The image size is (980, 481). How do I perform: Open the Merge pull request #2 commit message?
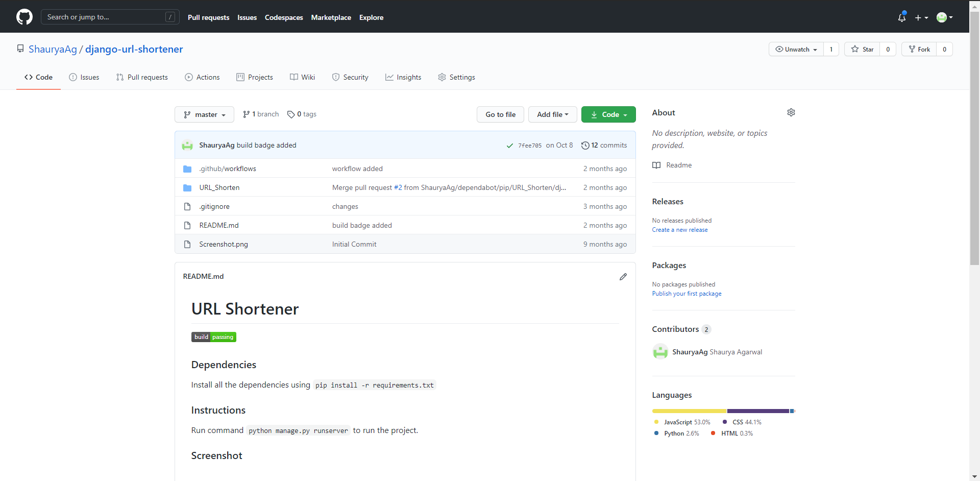pyautogui.click(x=449, y=187)
